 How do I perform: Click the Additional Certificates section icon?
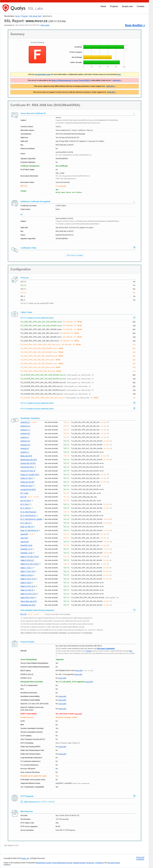point(14,203)
